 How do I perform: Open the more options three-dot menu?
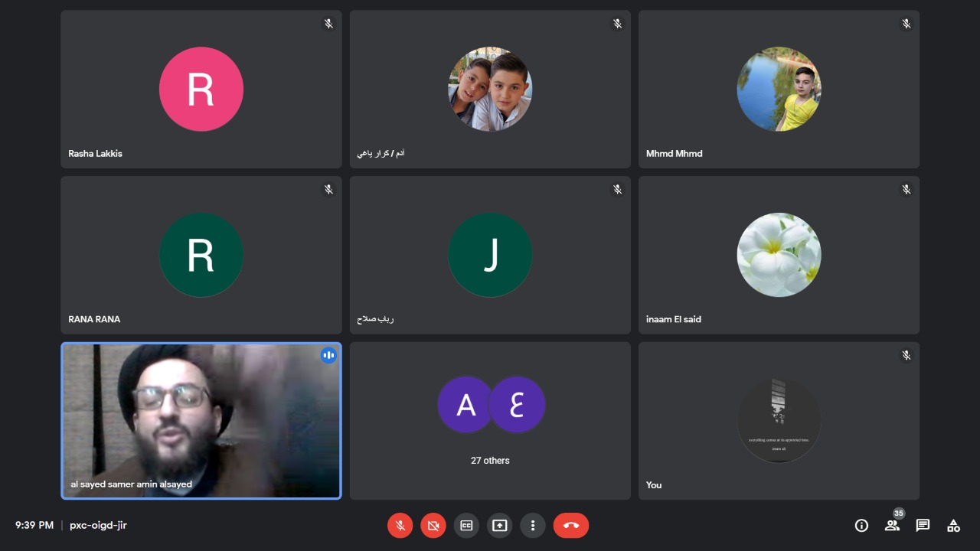coord(532,526)
